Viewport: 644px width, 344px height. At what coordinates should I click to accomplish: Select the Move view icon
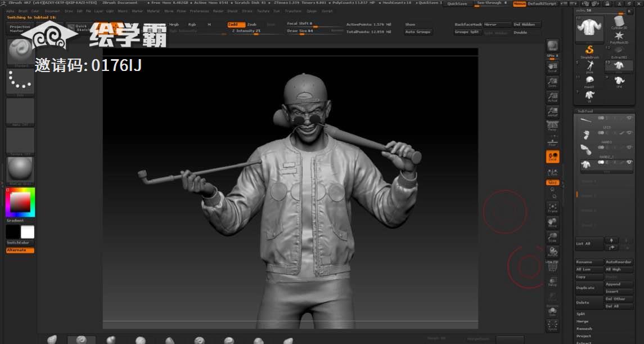pos(552,222)
